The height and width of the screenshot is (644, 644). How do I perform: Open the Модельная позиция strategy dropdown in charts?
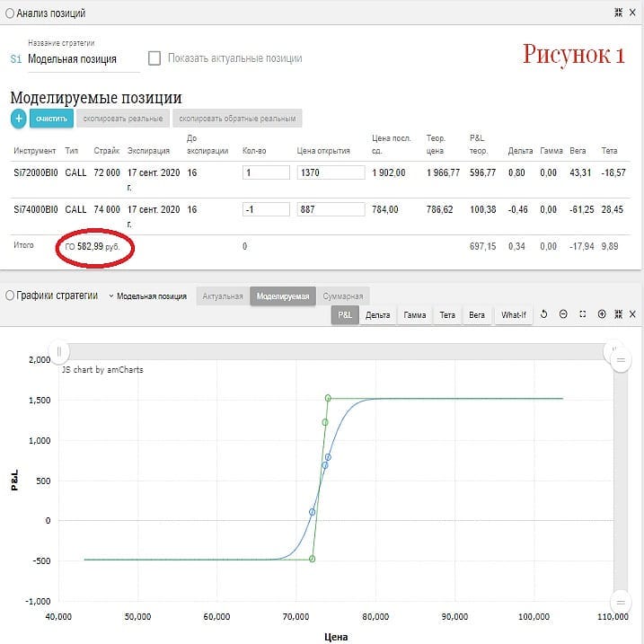tap(147, 296)
